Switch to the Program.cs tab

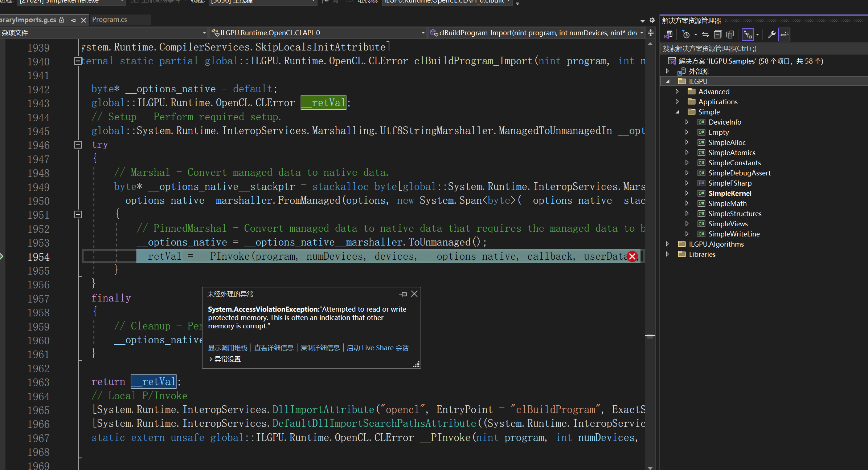110,20
